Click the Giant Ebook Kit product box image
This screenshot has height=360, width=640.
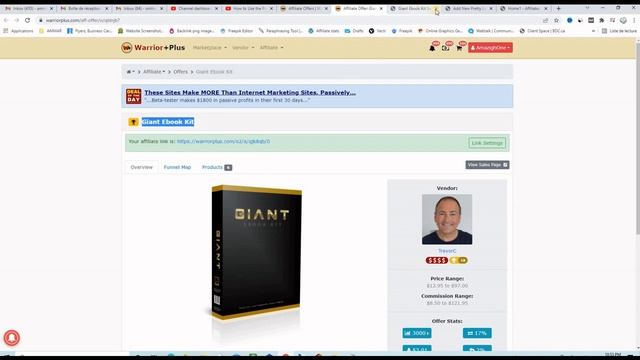[256, 252]
